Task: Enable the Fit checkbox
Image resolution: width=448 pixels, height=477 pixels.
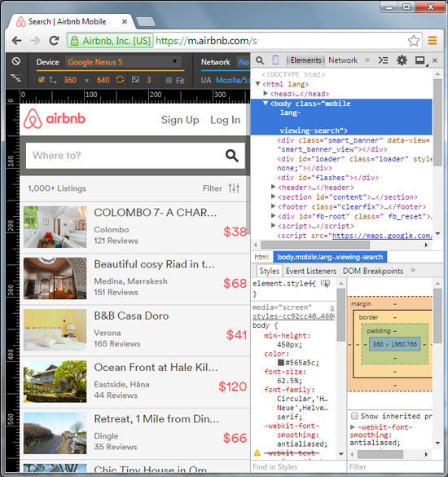Action: pyautogui.click(x=169, y=80)
